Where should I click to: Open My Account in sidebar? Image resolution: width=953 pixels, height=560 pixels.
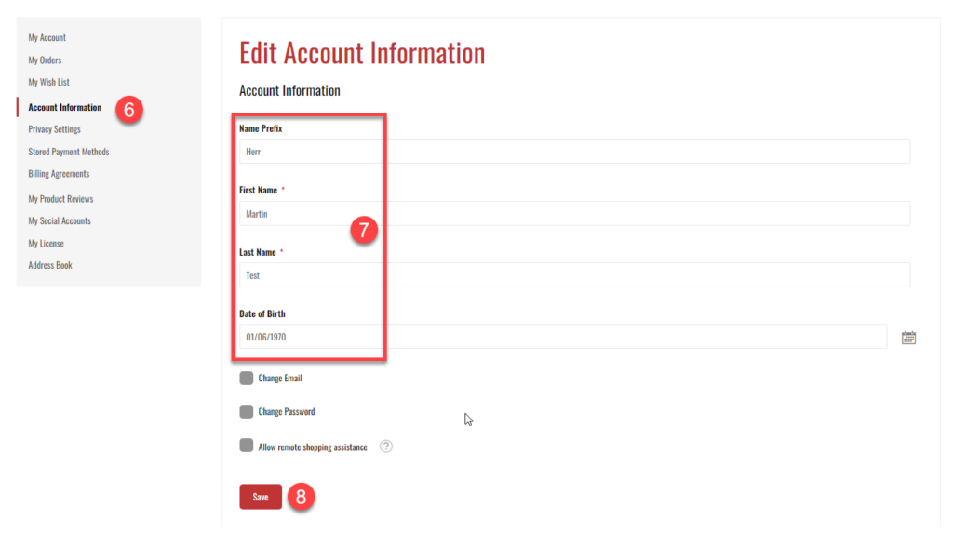point(47,38)
